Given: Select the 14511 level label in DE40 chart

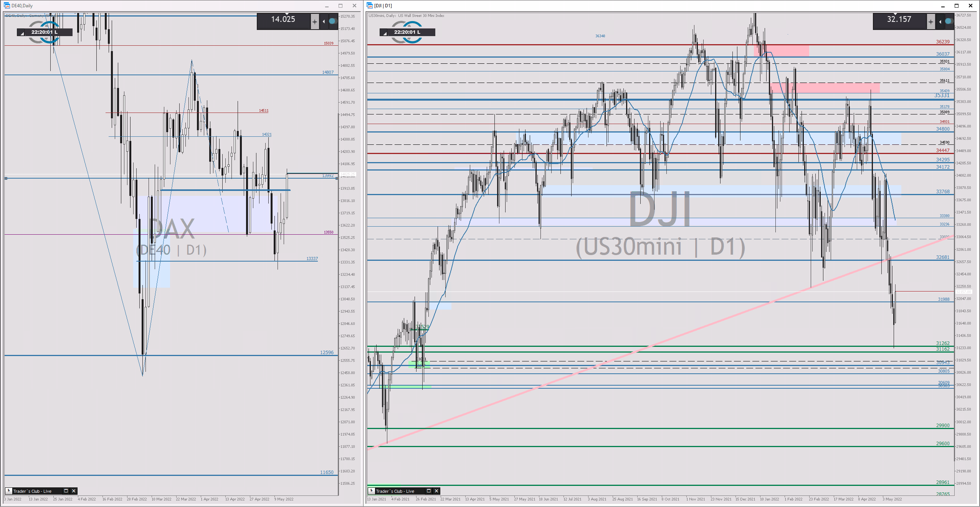Looking at the screenshot, I should [x=264, y=111].
